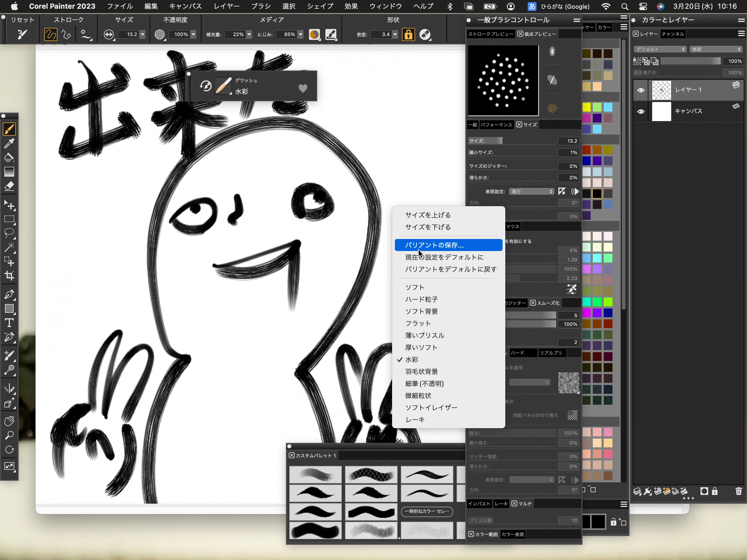Image resolution: width=747 pixels, height=560 pixels.
Task: Open Control Center in menu bar
Action: pyautogui.click(x=643, y=6)
